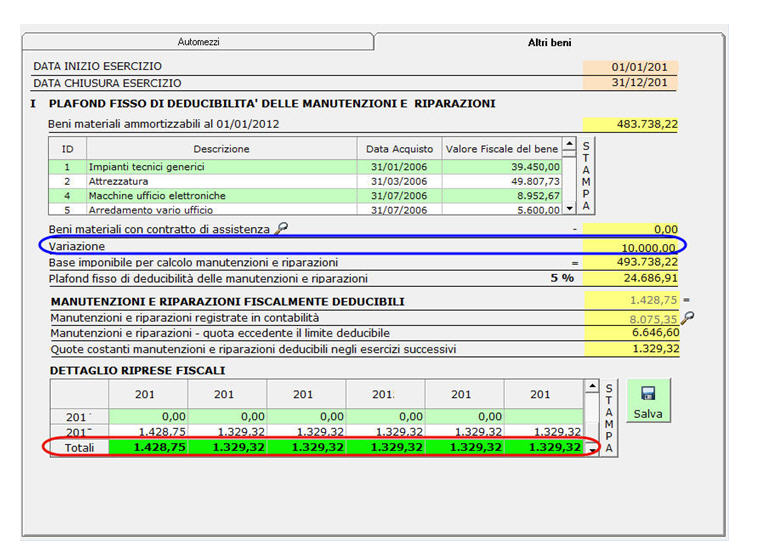This screenshot has width=774, height=554.
Task: Edit the Variazione field 10.000,00
Action: coord(630,247)
